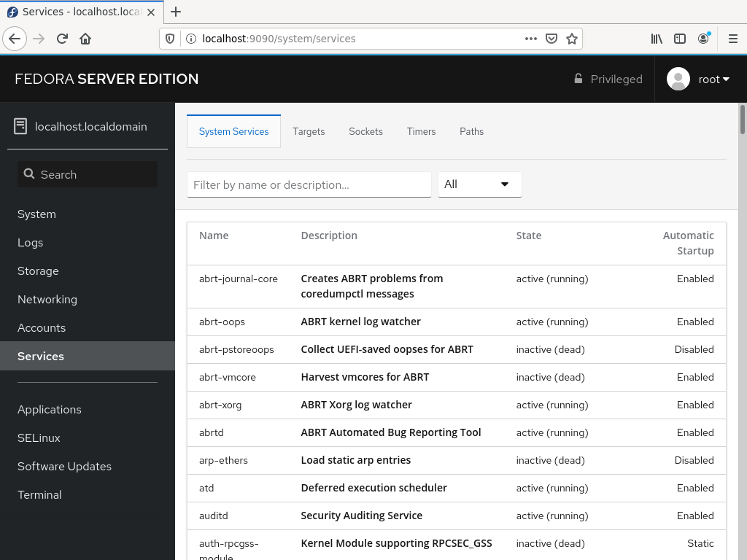
Task: Open the abrt-vmcore service row
Action: (x=457, y=377)
